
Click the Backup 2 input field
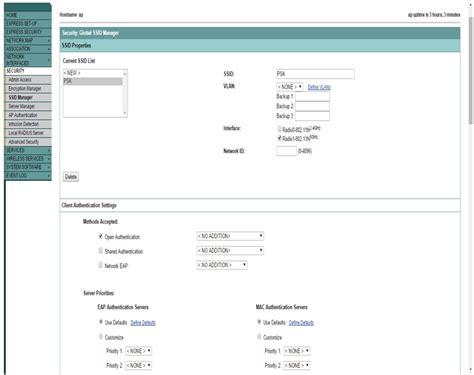(312, 106)
